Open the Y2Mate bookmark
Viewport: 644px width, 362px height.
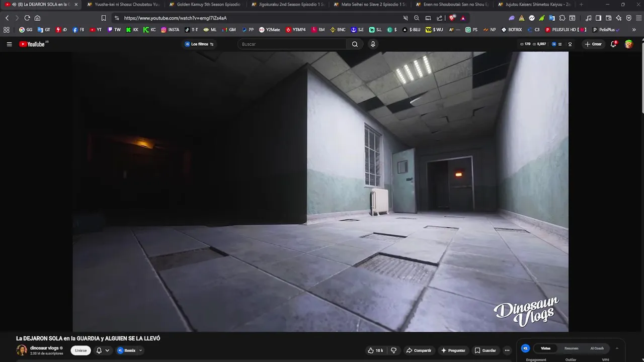coord(270,30)
